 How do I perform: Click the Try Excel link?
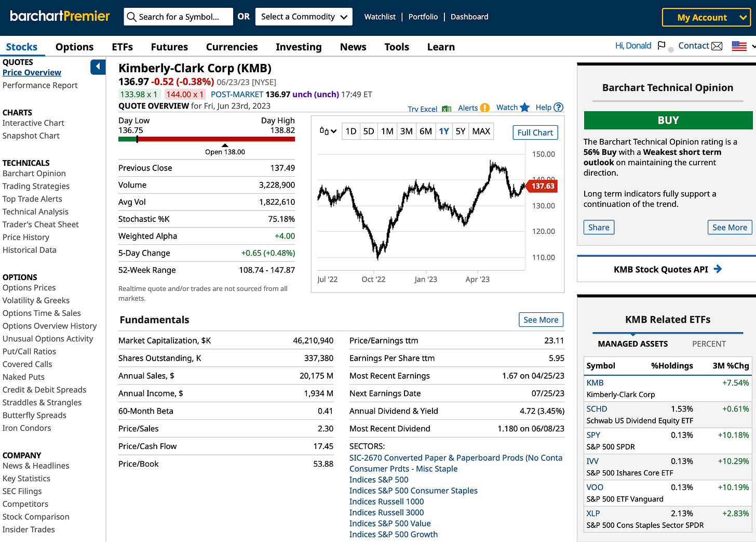(422, 109)
